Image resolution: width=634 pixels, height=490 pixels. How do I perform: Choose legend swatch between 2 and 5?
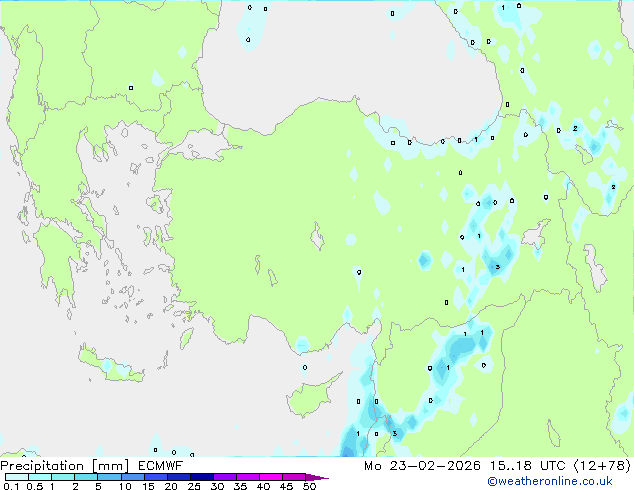[x=86, y=477]
